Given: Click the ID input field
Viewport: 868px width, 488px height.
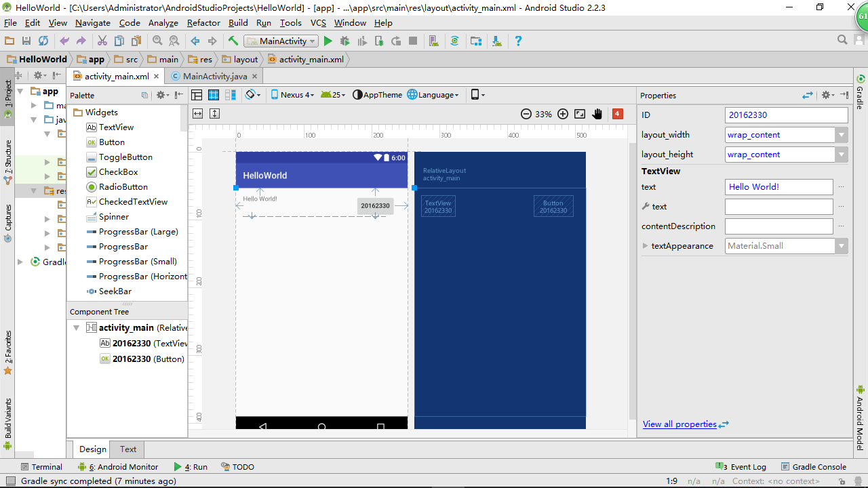Looking at the screenshot, I should 786,115.
